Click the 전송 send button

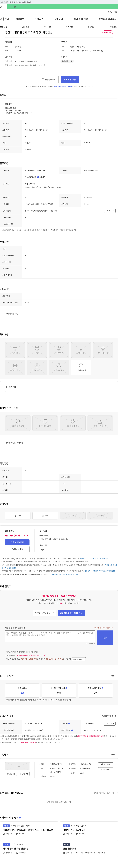click(105, 637)
